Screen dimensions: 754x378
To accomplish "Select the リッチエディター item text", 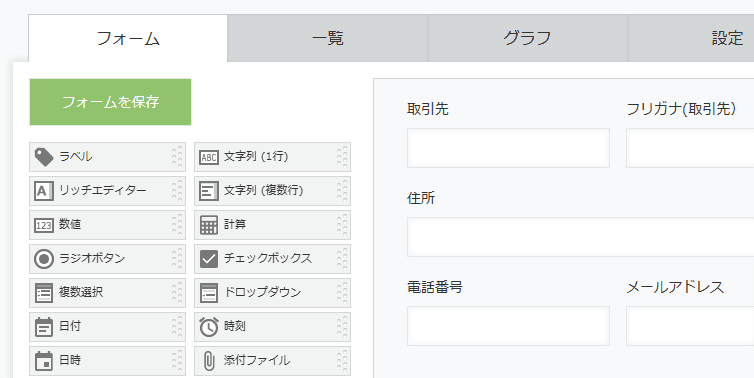I will (102, 190).
